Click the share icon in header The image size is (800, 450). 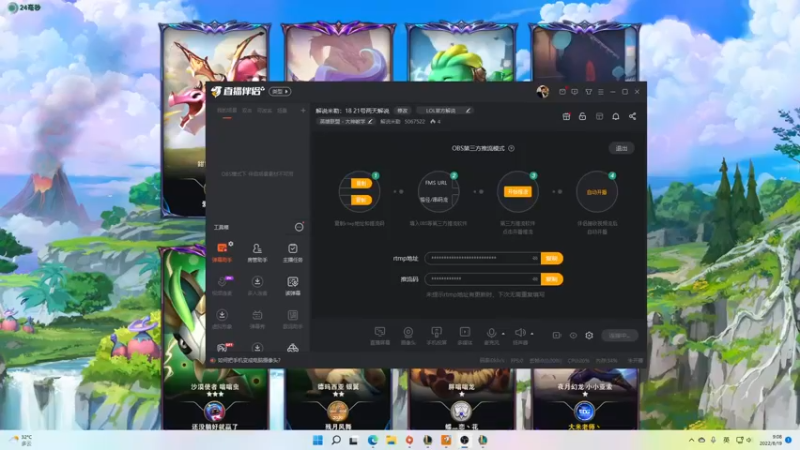[633, 116]
